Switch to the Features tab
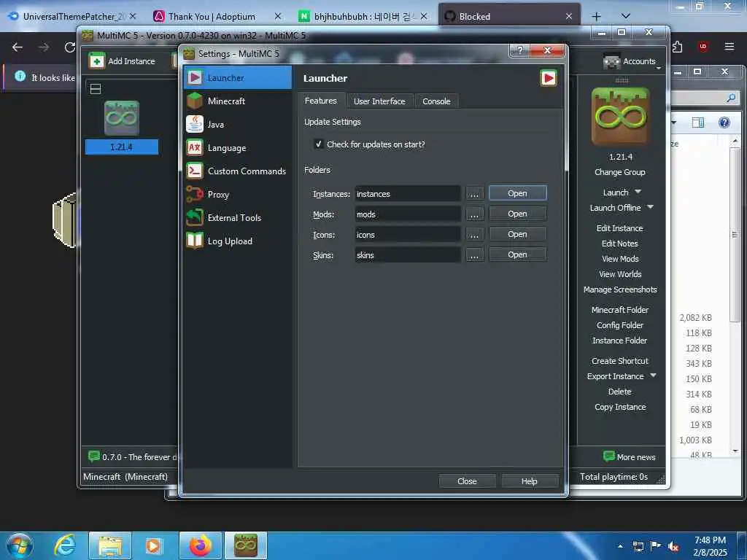This screenshot has width=747, height=560. [321, 101]
